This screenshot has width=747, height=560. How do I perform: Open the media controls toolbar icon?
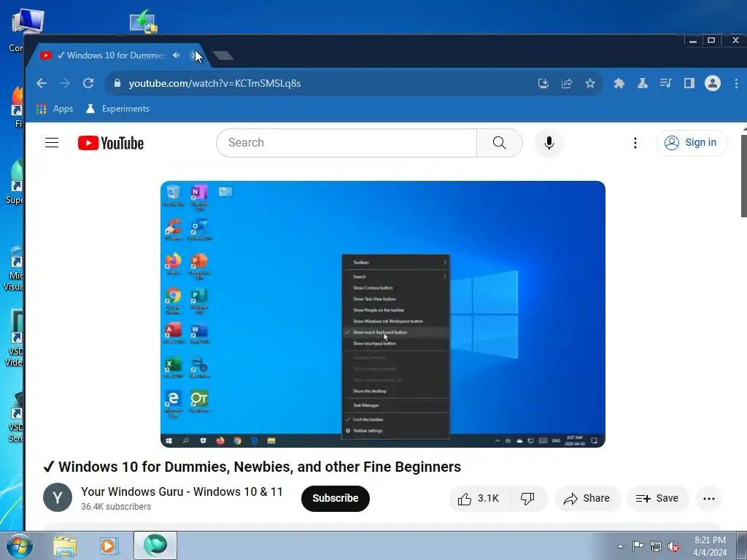[x=665, y=83]
